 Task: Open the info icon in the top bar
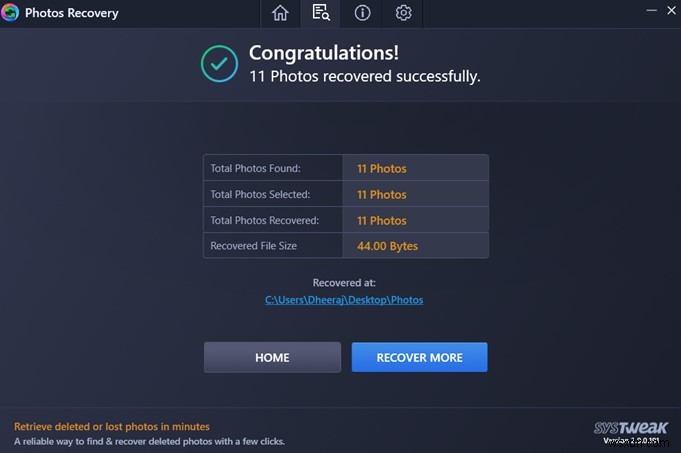point(363,13)
